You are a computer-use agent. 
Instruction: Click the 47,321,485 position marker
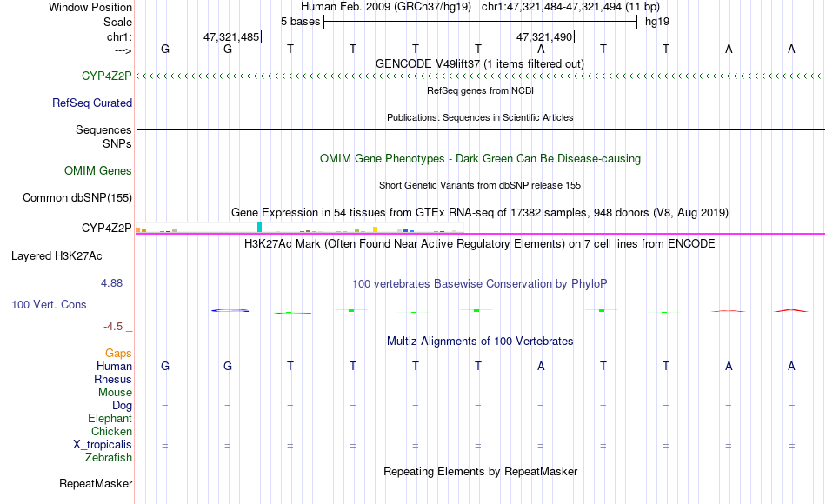pyautogui.click(x=231, y=36)
